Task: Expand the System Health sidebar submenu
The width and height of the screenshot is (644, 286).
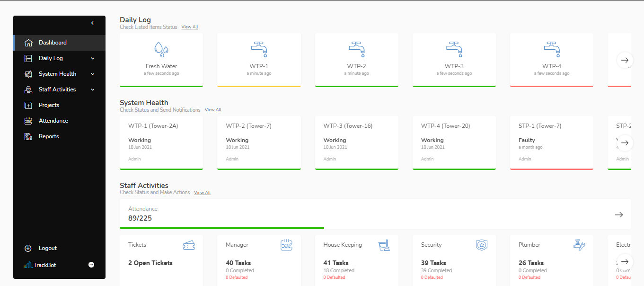Action: pos(92,74)
